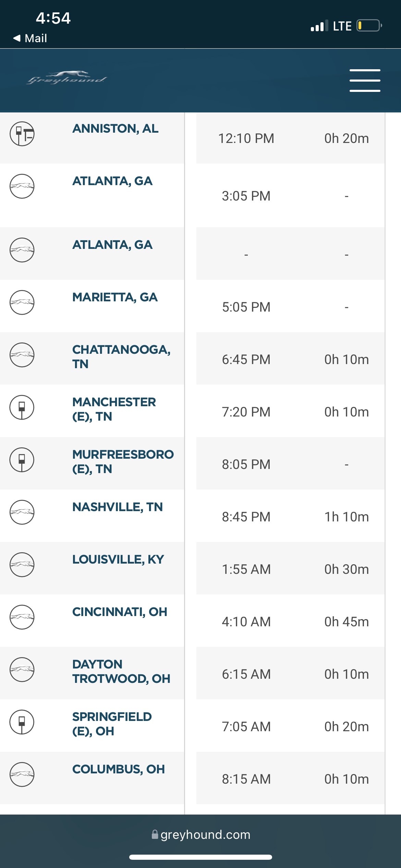Click the Marietta, GA greyhound stop icon

pos(22,302)
